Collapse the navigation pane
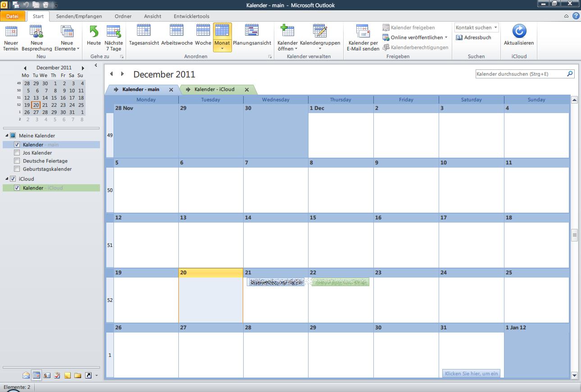 click(96, 65)
